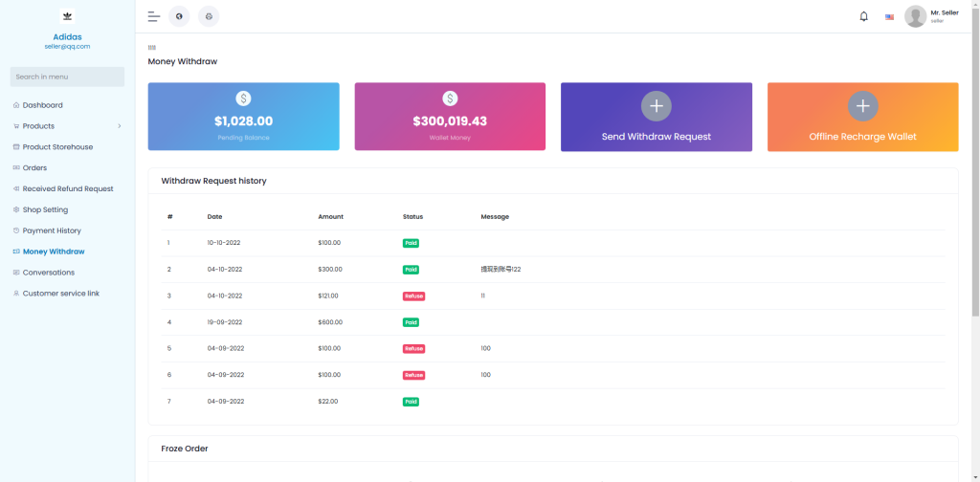Open the Mr. Seller profile menu

pos(931,16)
